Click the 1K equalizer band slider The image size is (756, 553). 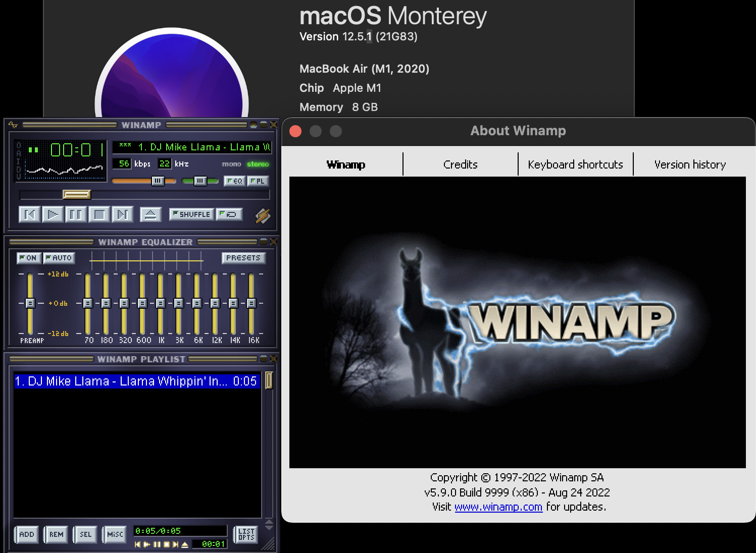(x=161, y=303)
